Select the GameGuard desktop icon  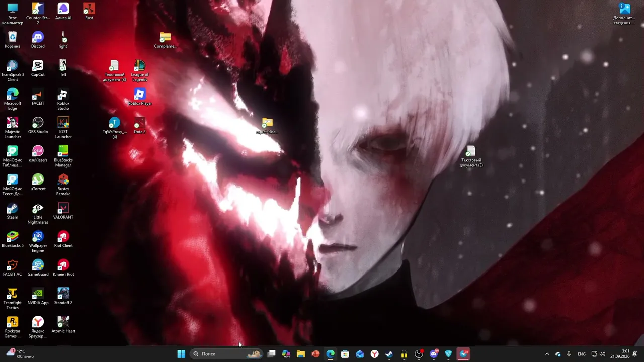[38, 268]
